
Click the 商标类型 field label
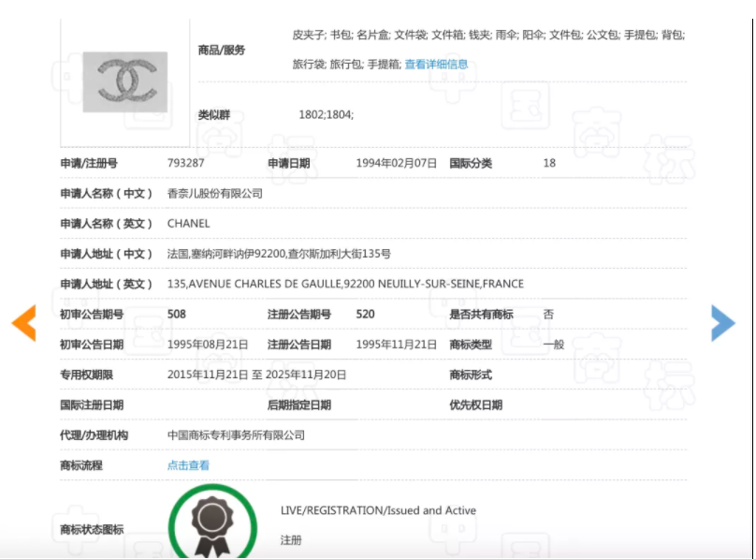point(471,345)
